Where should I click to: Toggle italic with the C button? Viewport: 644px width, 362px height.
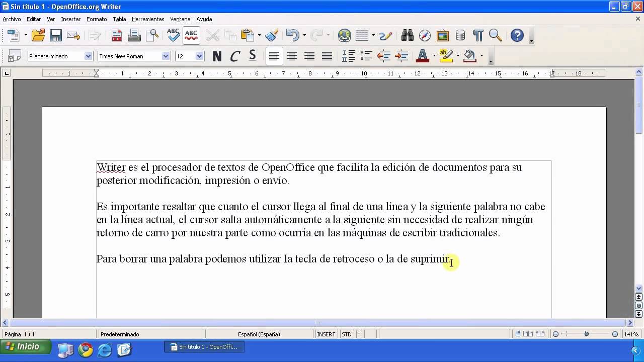pyautogui.click(x=235, y=56)
